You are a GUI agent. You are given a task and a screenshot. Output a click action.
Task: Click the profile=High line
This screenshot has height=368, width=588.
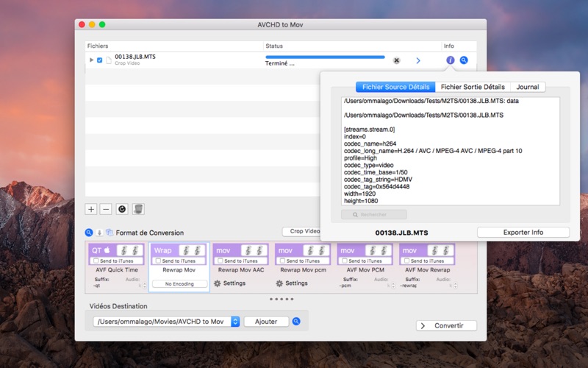pos(360,158)
